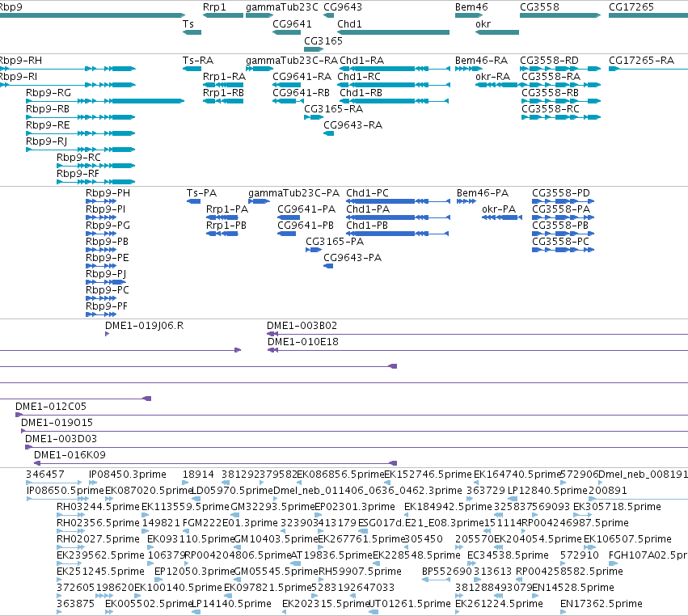Click protein Ts-PA label
The height and width of the screenshot is (616, 688).
click(201, 193)
